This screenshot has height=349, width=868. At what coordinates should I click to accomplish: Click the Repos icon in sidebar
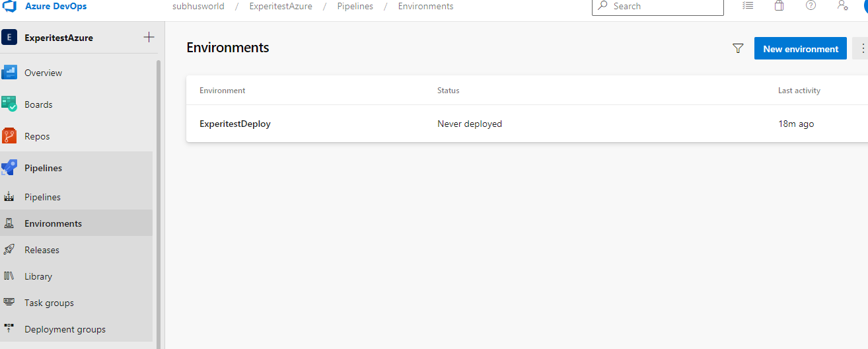point(9,136)
